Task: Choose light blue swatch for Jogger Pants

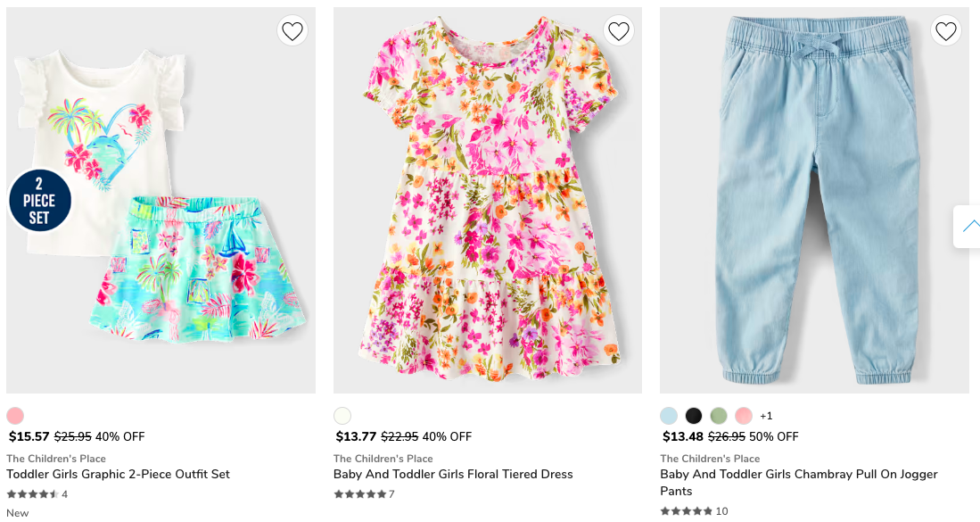Action: click(x=669, y=416)
